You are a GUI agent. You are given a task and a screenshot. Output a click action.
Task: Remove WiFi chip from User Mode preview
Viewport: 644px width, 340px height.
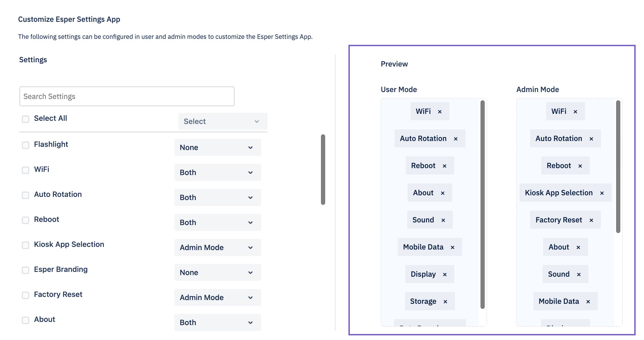point(440,111)
